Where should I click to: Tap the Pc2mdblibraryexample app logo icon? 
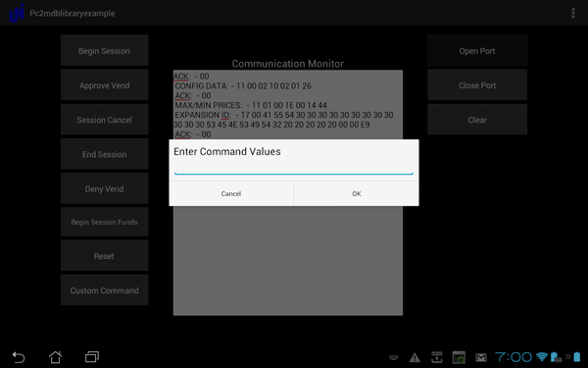tap(17, 13)
